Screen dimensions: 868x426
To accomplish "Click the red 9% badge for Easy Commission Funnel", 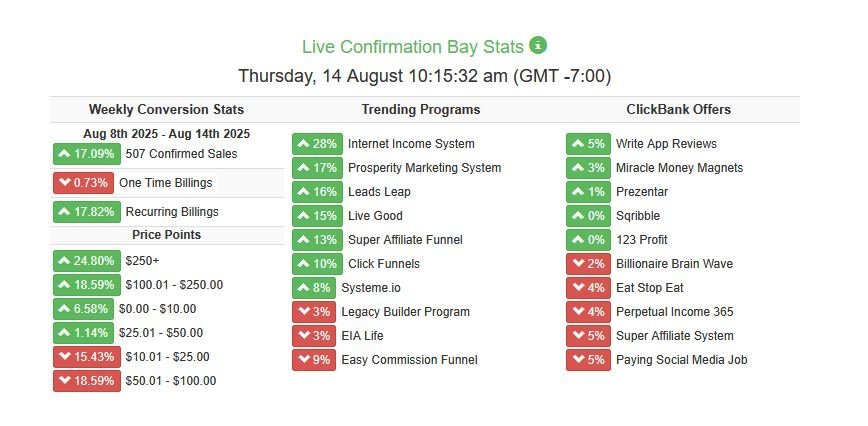I will click(x=314, y=360).
